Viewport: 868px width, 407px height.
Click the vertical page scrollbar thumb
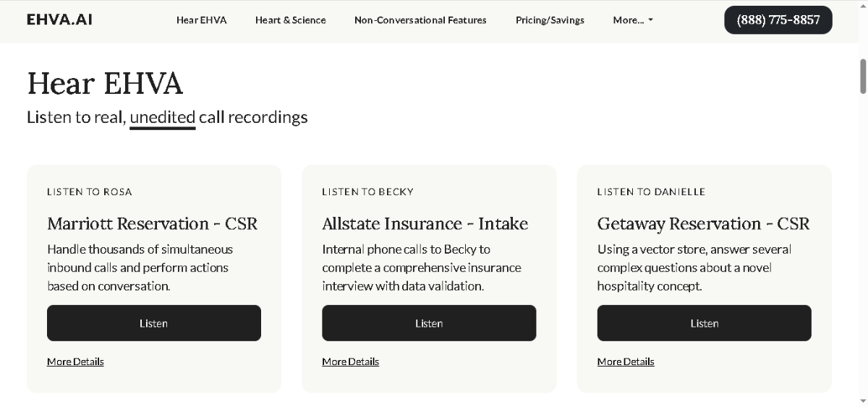(863, 76)
